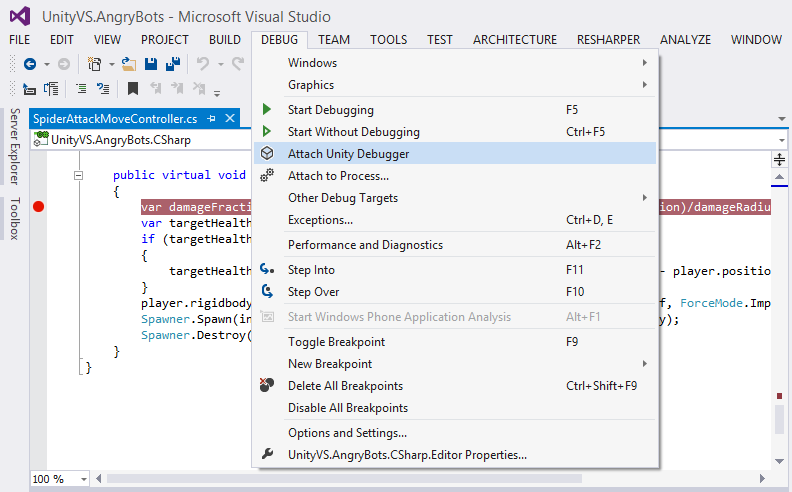
Task: Select Disable All Breakpoints menu entry
Action: (455, 408)
